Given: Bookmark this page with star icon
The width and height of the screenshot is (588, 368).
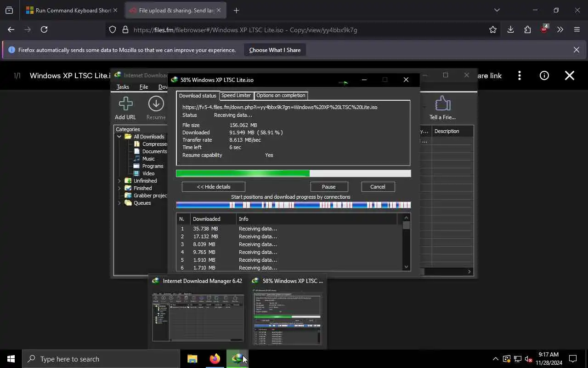Looking at the screenshot, I should click(x=493, y=29).
